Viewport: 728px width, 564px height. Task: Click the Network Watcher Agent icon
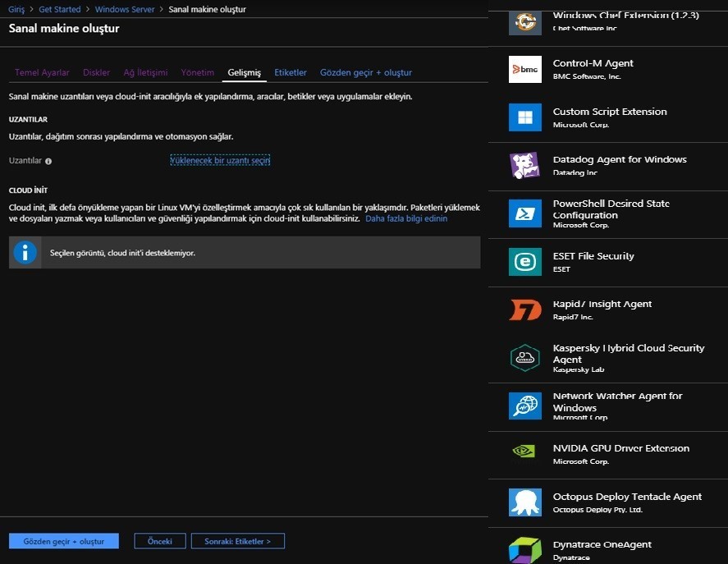tap(525, 406)
